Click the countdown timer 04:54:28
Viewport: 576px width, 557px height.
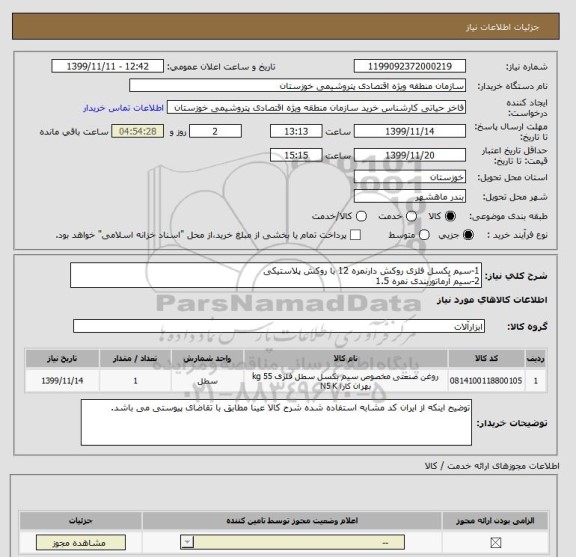tap(138, 131)
